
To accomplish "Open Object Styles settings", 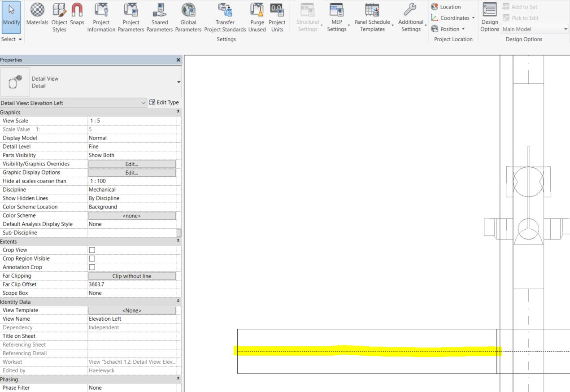I will [59, 17].
